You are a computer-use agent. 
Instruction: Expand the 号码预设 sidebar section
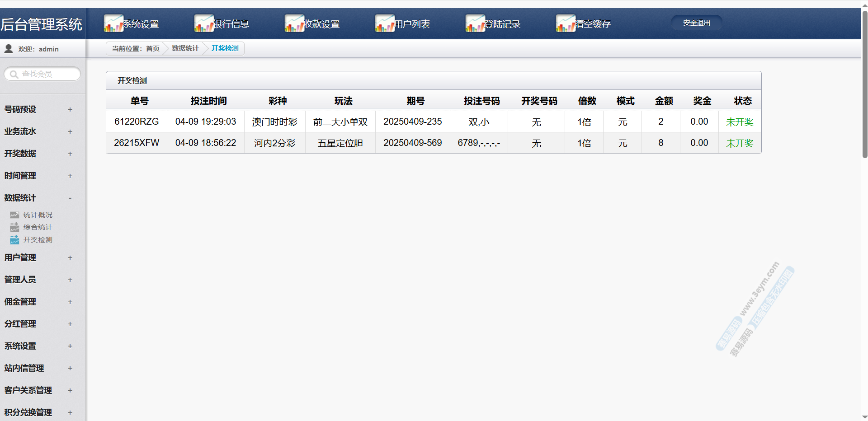coord(70,109)
